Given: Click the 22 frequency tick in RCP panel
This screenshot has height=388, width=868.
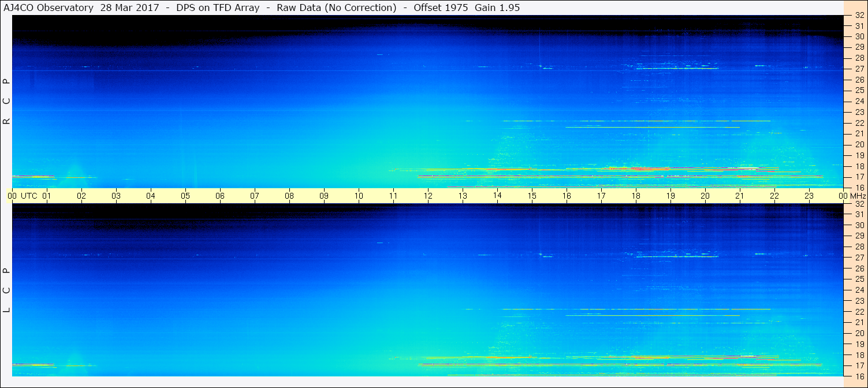Looking at the screenshot, I should 859,122.
